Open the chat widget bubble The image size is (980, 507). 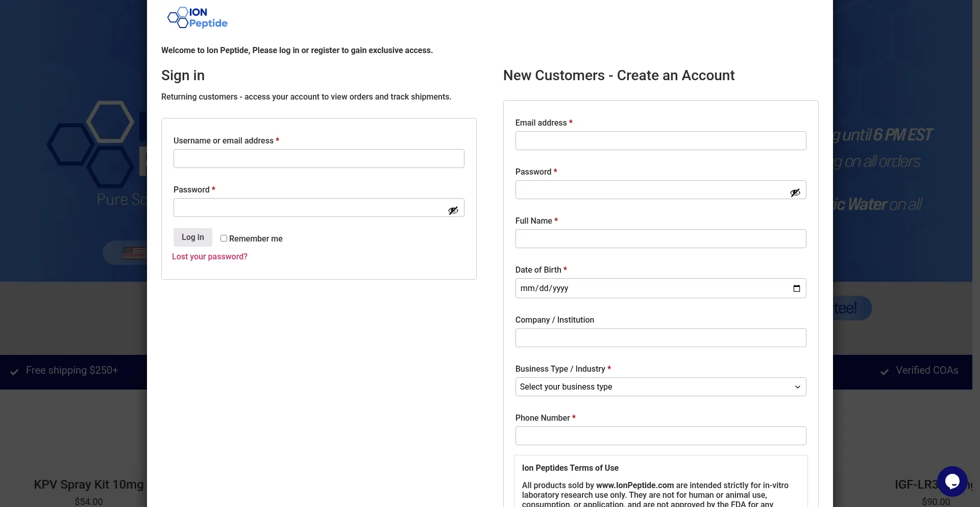(952, 481)
